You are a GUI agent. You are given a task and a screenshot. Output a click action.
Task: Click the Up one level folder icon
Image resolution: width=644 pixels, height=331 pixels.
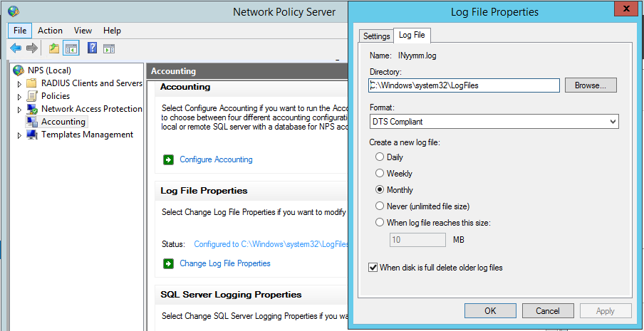54,48
